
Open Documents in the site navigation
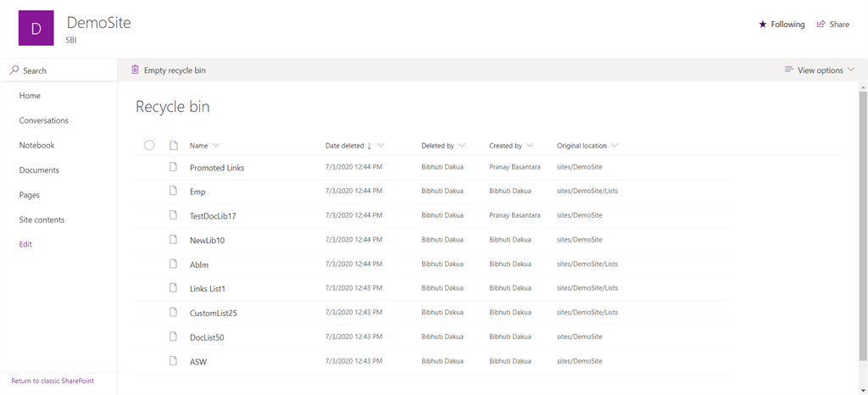click(39, 170)
